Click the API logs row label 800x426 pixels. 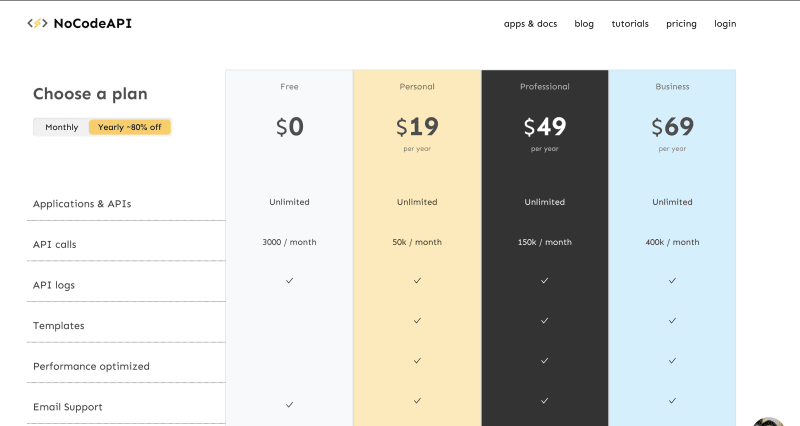pyautogui.click(x=54, y=285)
